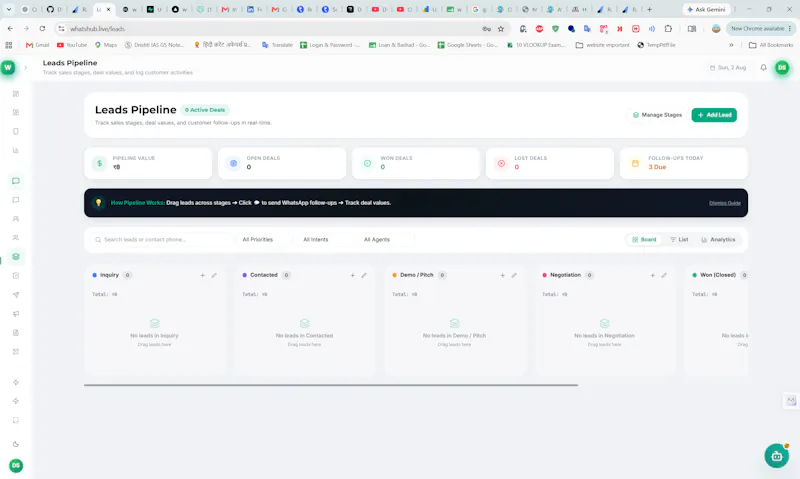The image size is (800, 479).
Task: Open the Chrome extensions puzzle icon
Action: [x=668, y=29]
